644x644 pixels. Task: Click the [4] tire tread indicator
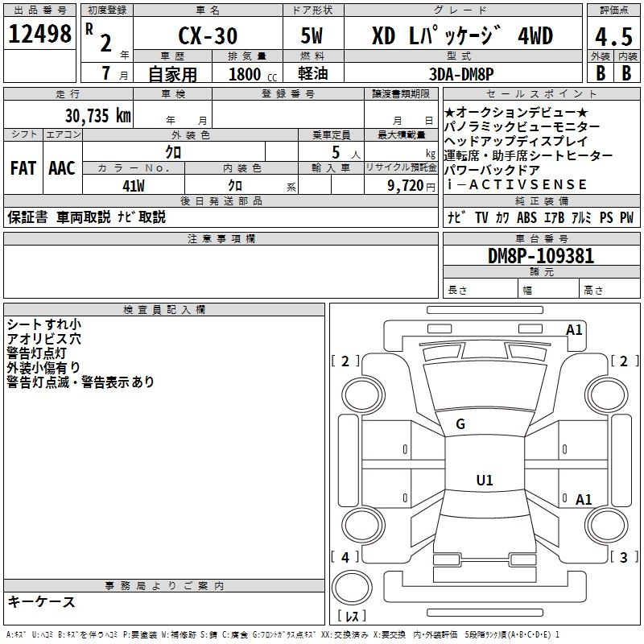point(345,557)
